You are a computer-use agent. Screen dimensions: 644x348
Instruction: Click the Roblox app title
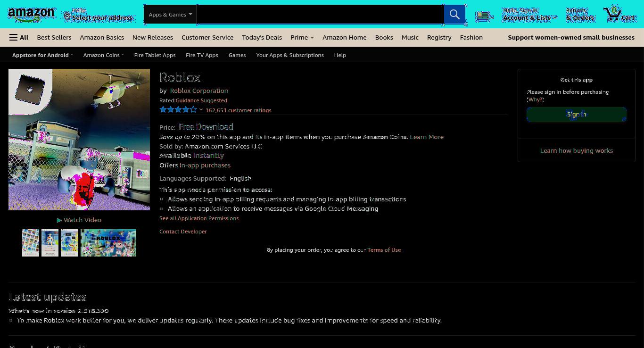(180, 77)
